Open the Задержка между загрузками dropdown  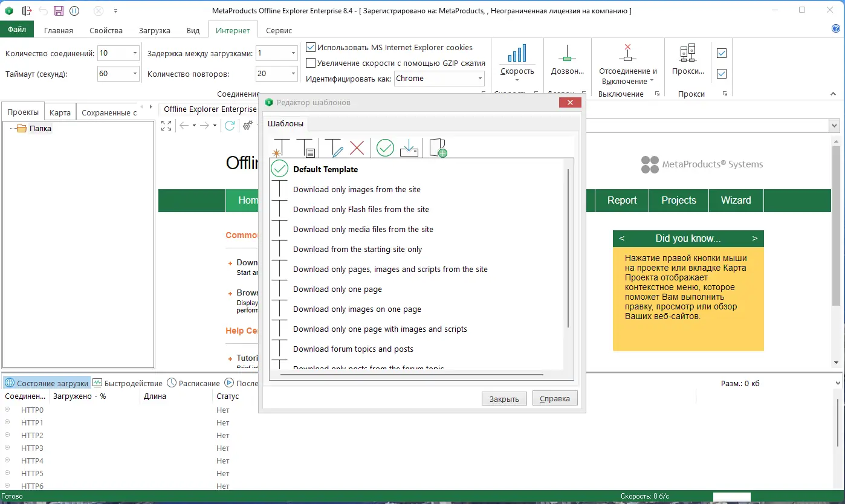293,53
